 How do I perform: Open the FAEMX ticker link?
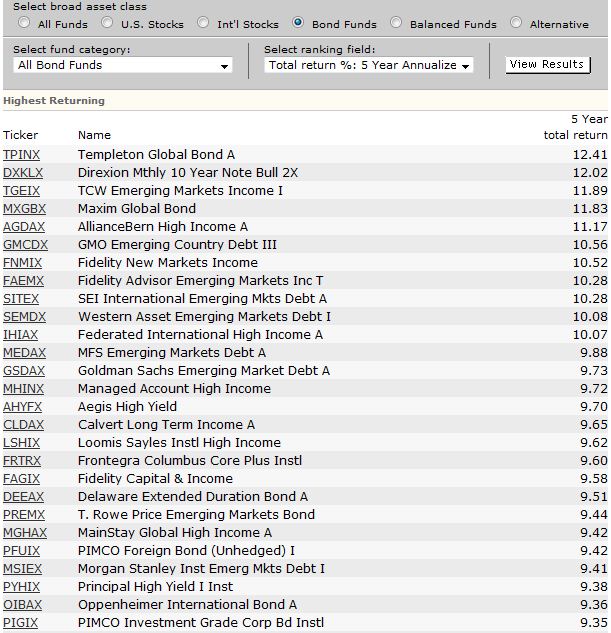[x=23, y=281]
